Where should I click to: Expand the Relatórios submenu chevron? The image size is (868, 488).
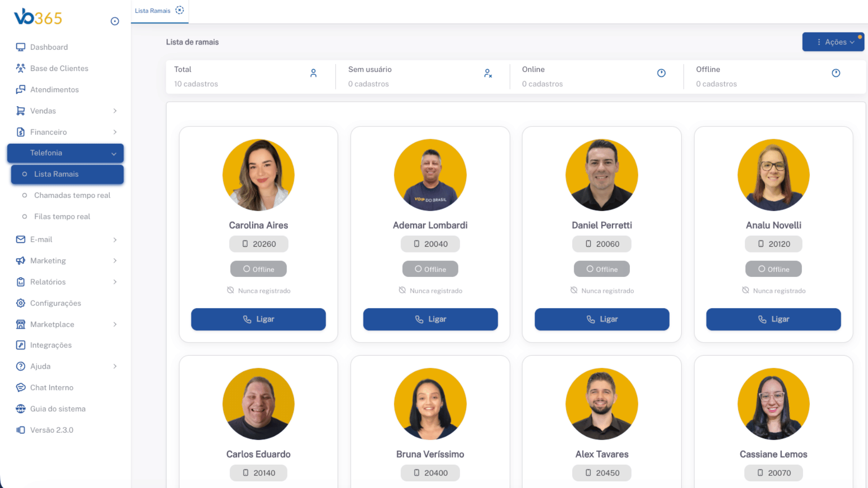[115, 282]
